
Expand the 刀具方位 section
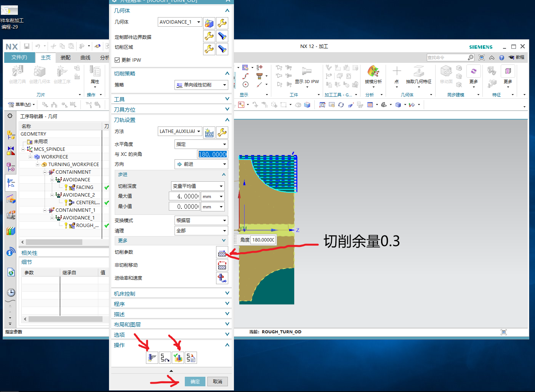pyautogui.click(x=171, y=109)
